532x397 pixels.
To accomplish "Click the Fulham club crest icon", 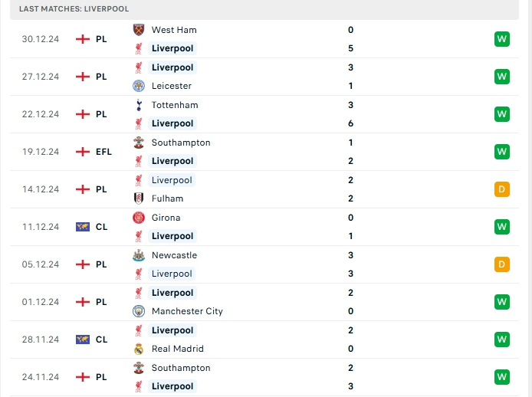I will pos(139,198).
